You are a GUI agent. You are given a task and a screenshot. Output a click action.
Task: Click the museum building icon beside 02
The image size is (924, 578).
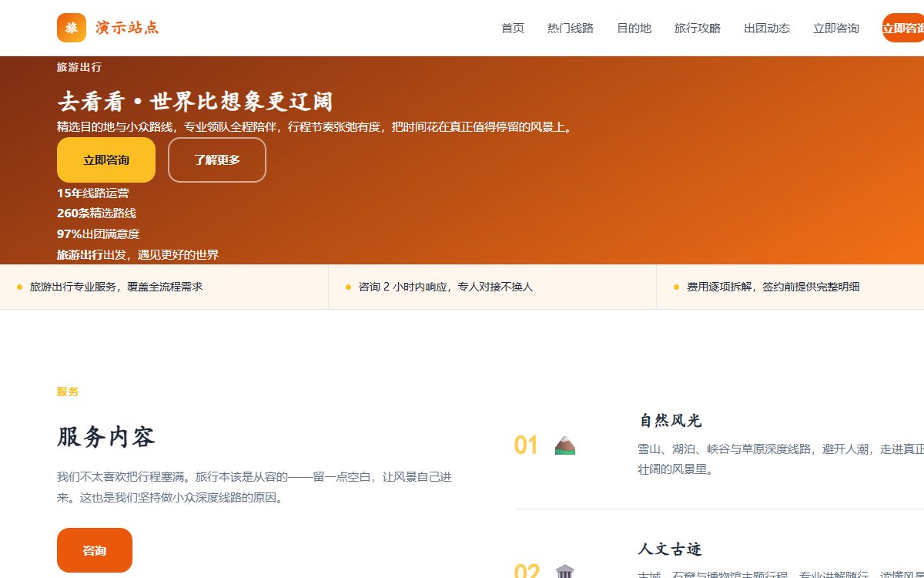click(x=565, y=571)
